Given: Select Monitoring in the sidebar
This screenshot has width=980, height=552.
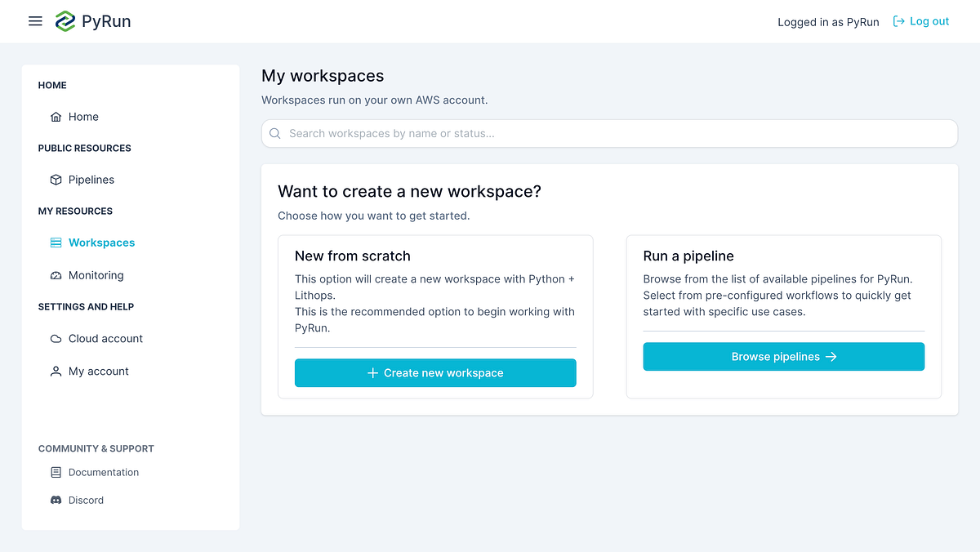Looking at the screenshot, I should pyautogui.click(x=96, y=275).
